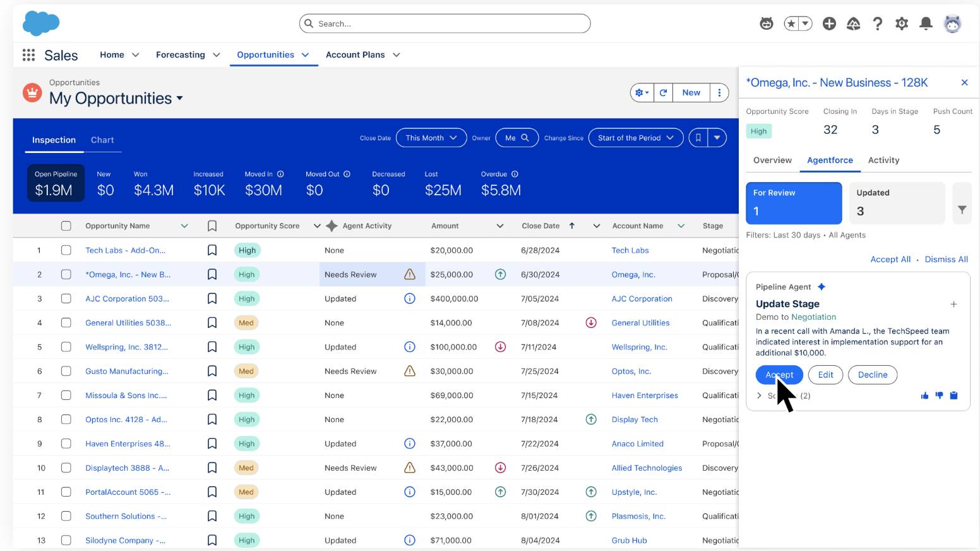Click thumbs up on suggestion
Image resolution: width=980 pixels, height=551 pixels.
pyautogui.click(x=924, y=396)
